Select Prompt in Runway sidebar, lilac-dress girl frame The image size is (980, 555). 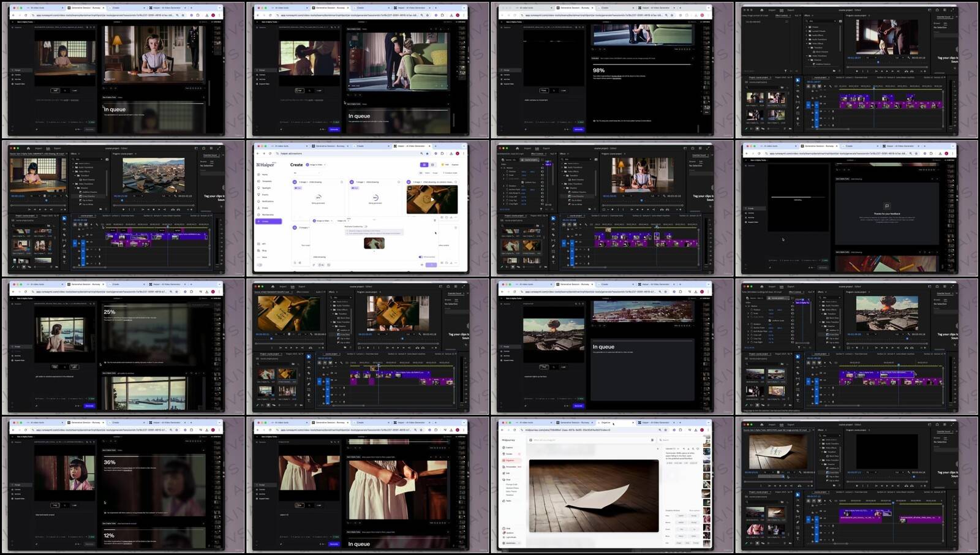tap(21, 70)
